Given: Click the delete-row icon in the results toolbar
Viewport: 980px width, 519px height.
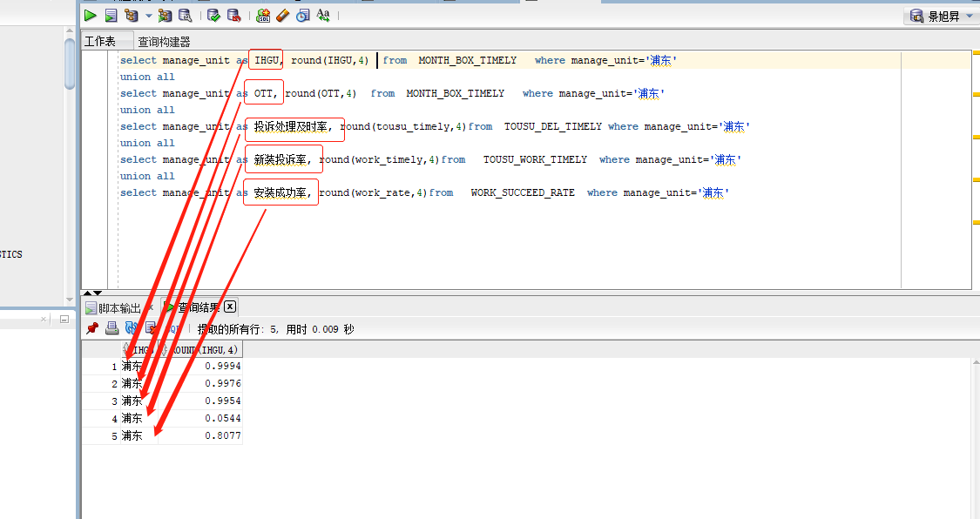Looking at the screenshot, I should point(151,328).
